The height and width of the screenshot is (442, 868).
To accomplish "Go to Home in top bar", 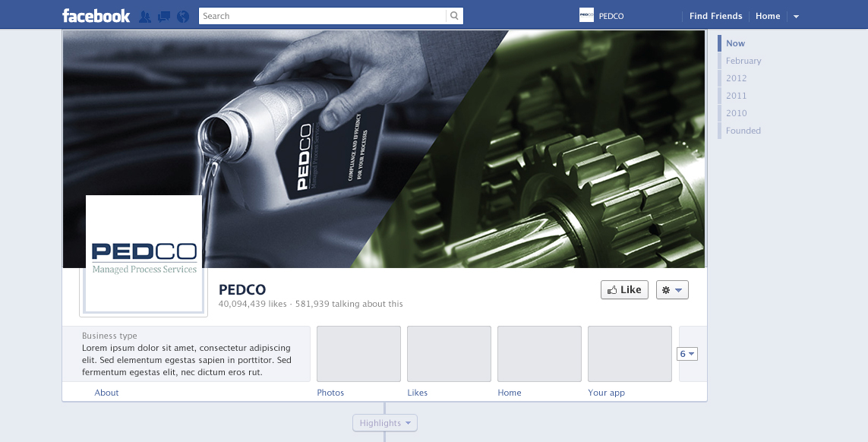I will [x=768, y=16].
